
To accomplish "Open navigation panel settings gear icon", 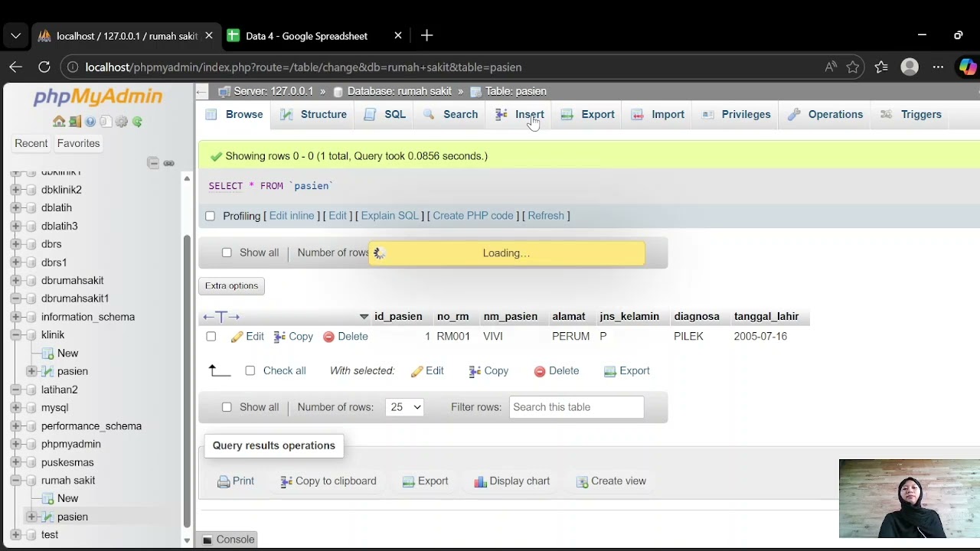I will coord(122,122).
